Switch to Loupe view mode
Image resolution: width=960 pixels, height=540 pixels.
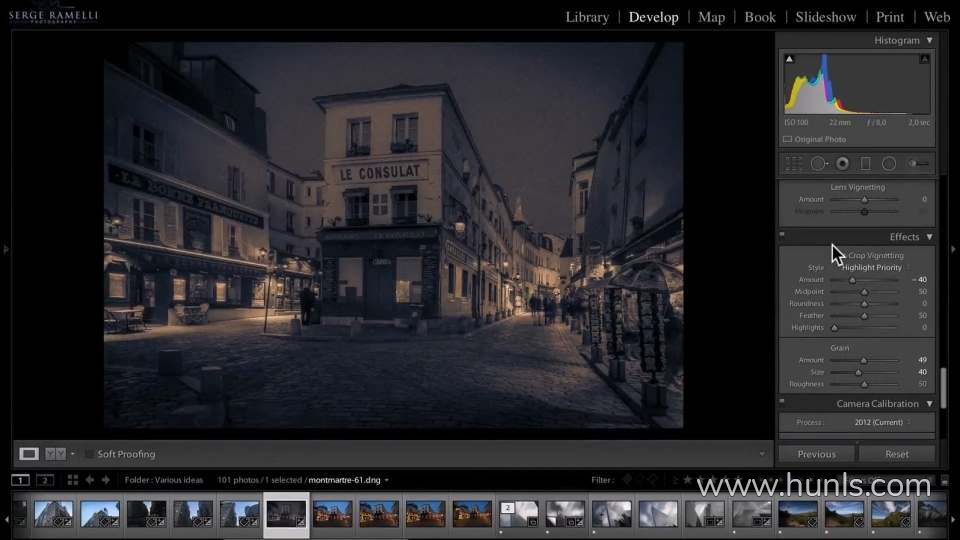pos(29,454)
